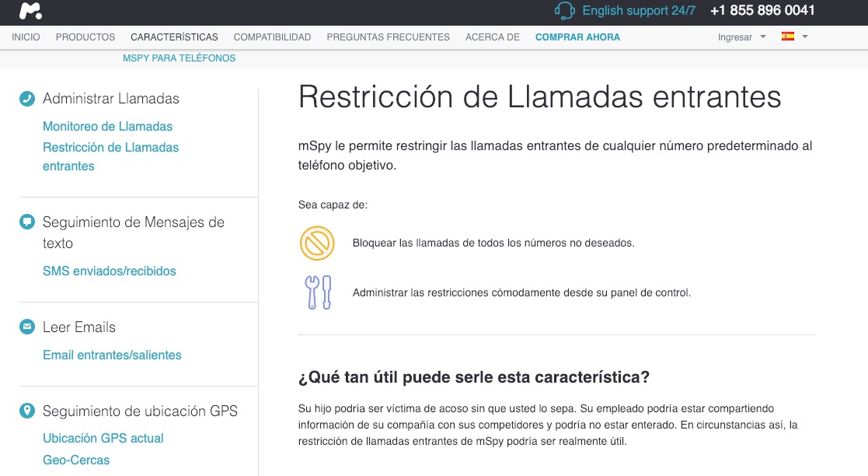Open the PREGUNTAS FRECUENTES section

click(388, 37)
